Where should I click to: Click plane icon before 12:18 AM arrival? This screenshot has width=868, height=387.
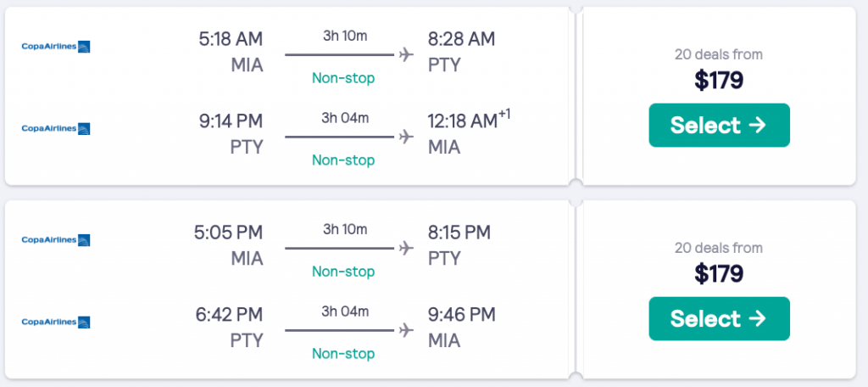(405, 137)
